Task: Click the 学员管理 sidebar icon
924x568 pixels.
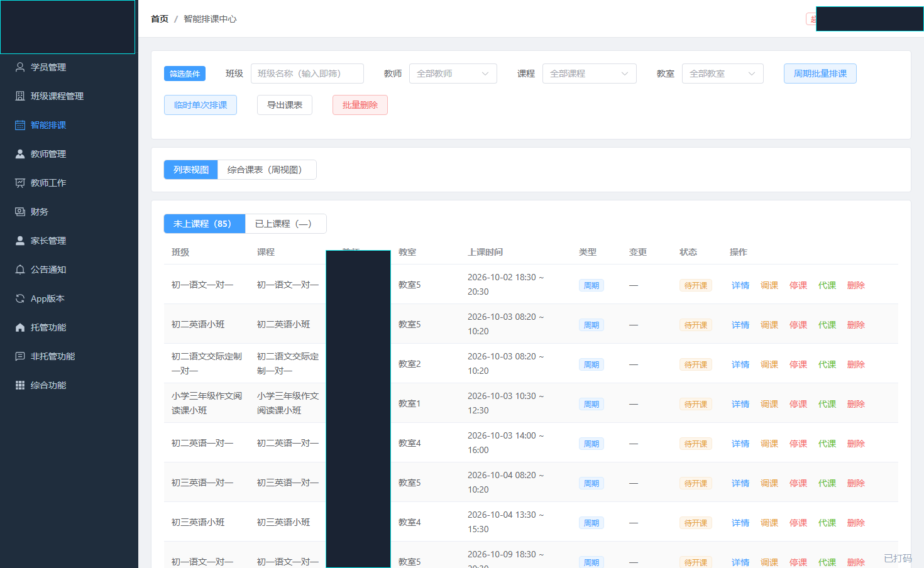Action: point(20,67)
